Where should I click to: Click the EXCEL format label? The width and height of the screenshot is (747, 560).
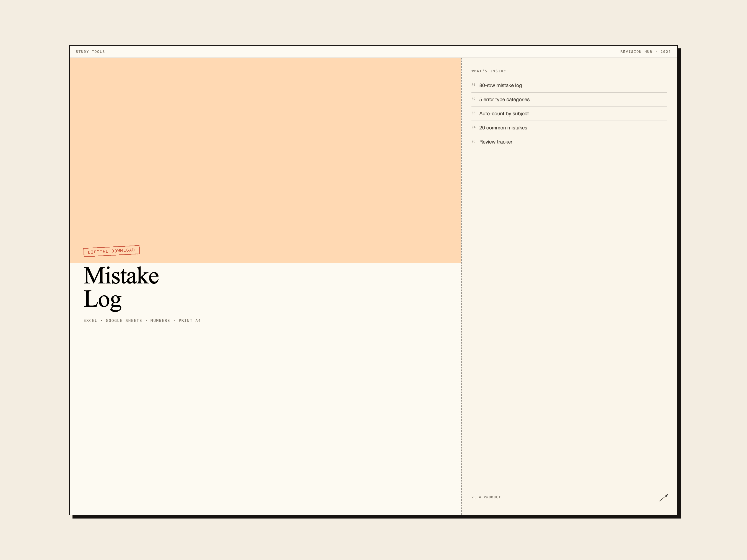(x=90, y=321)
